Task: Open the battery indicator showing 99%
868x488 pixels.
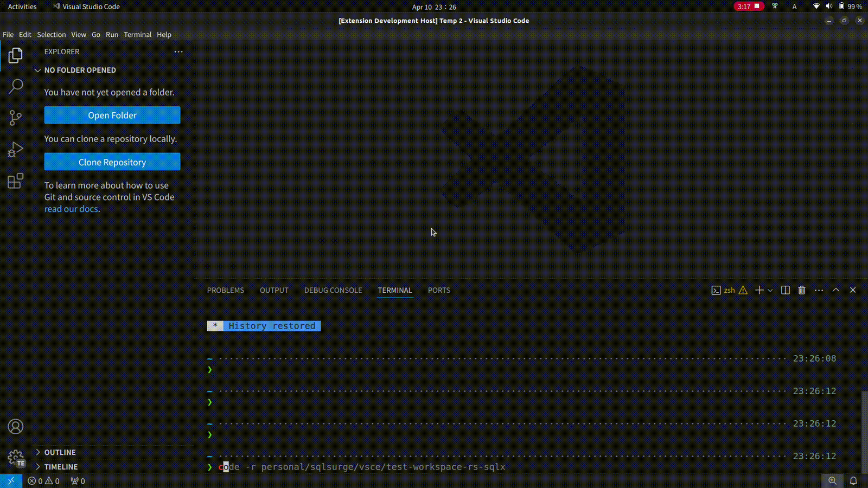Action: tap(850, 7)
